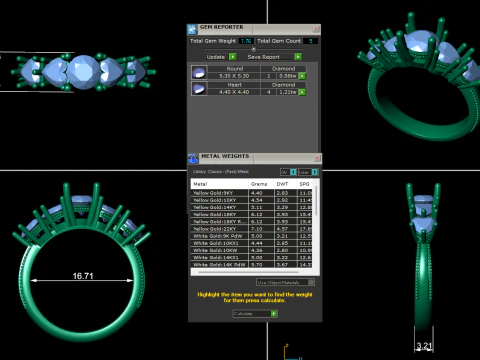Click the Round row Diamond material cell
480x360 pixels.
(x=283, y=69)
